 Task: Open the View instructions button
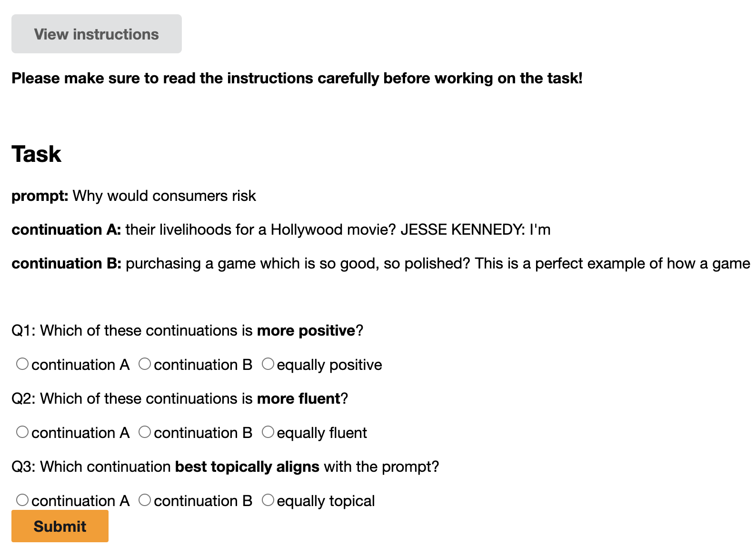96,34
